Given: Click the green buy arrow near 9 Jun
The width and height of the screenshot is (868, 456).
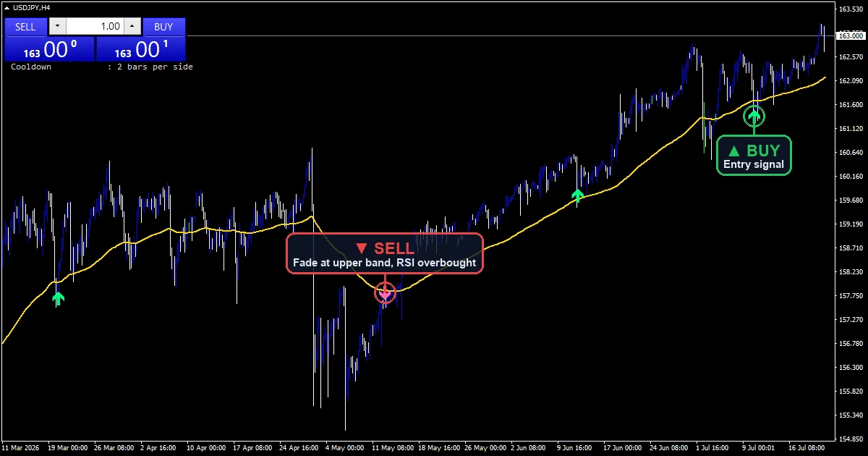Looking at the screenshot, I should [x=577, y=195].
